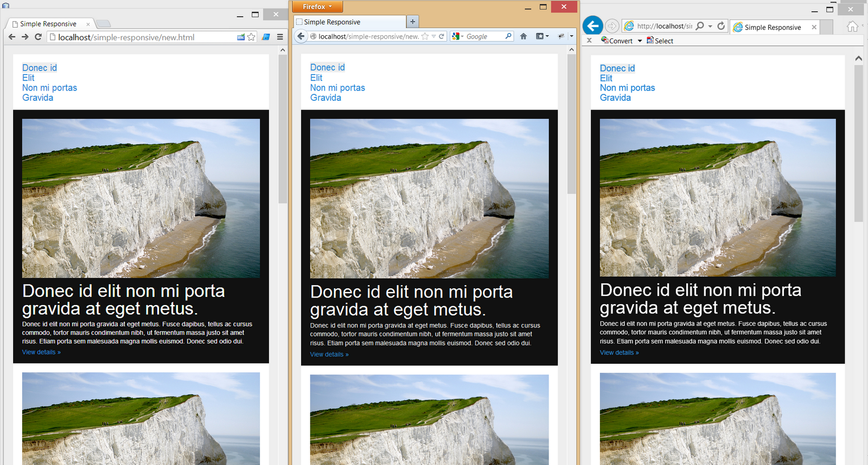Viewport: 868px width, 465px height.
Task: Open Firefox bookmarks menu button
Action: tap(542, 36)
